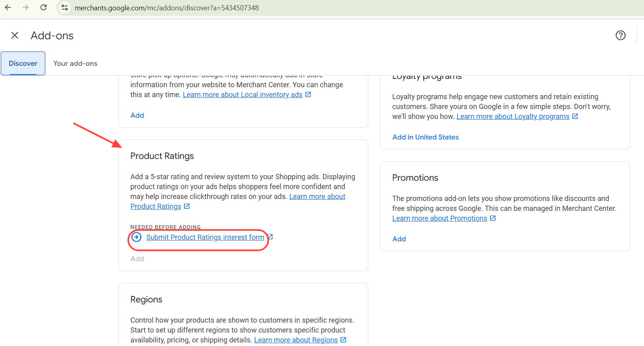Viewport: 644px width, 346px height.
Task: Click external link icon beside Promotions link
Action: click(x=493, y=218)
